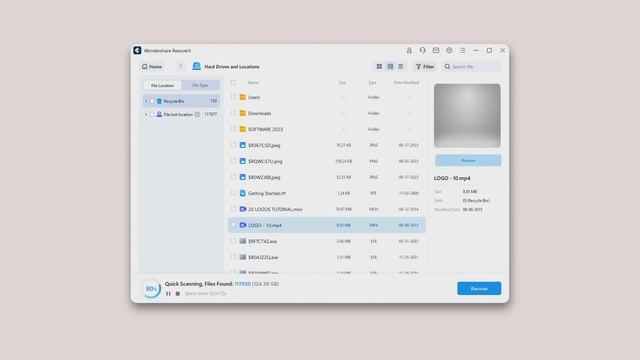
Task: Collapse the Recycle Bin tree node
Action: tap(146, 101)
